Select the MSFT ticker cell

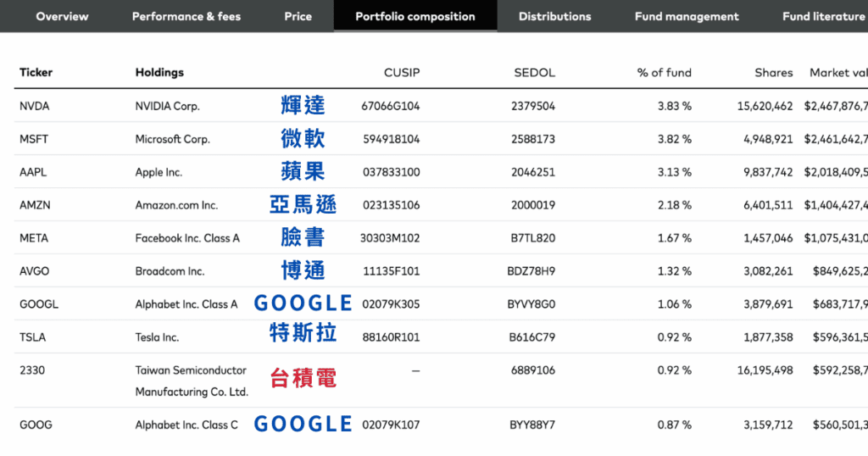pos(34,140)
